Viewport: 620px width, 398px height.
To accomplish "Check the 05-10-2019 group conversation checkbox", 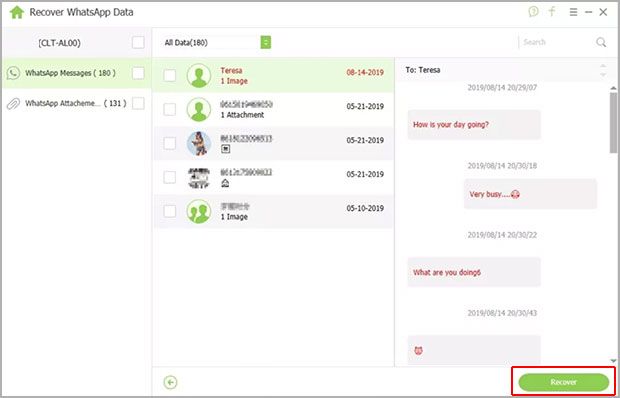I will pyautogui.click(x=170, y=211).
